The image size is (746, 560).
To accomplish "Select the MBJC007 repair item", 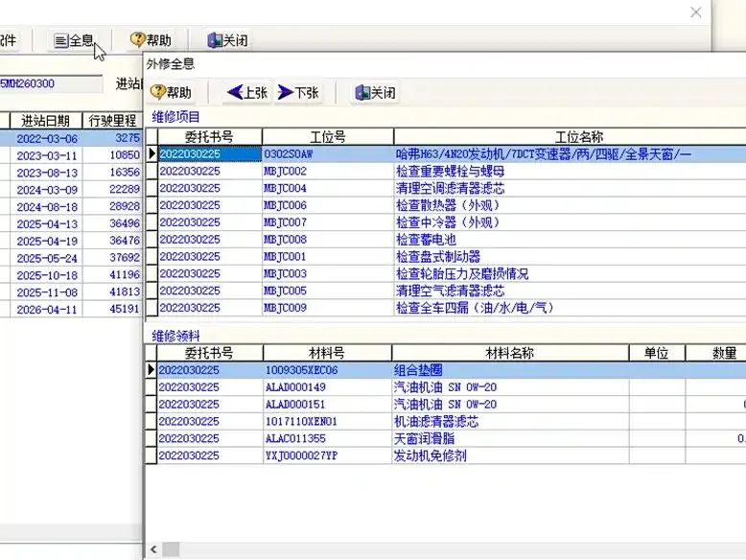I will (446, 222).
